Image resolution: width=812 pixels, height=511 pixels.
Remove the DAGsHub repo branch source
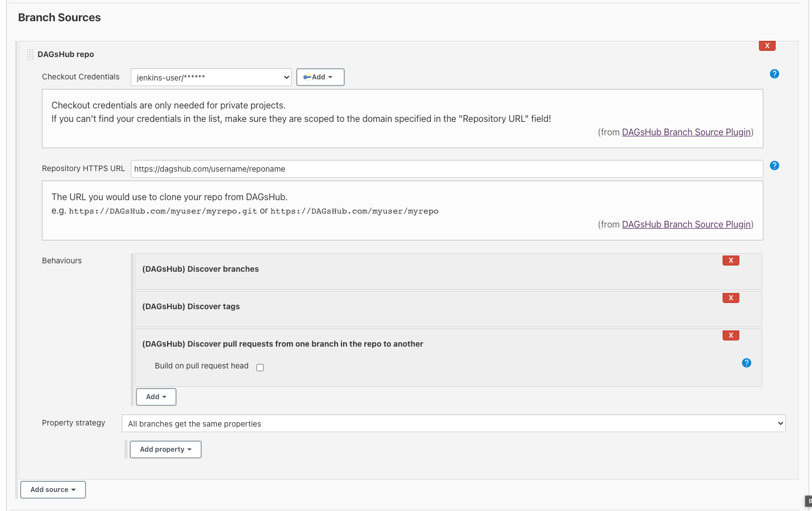tap(767, 45)
